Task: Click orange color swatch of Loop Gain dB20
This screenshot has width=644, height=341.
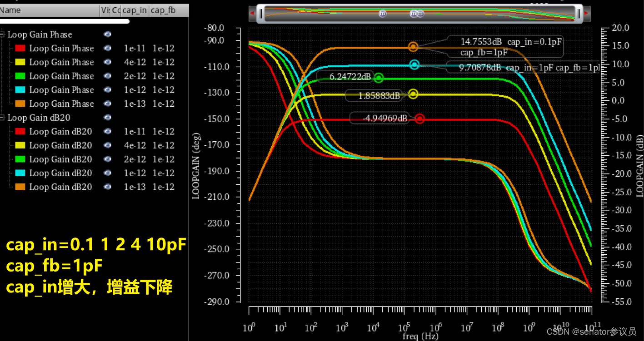Action: point(20,187)
